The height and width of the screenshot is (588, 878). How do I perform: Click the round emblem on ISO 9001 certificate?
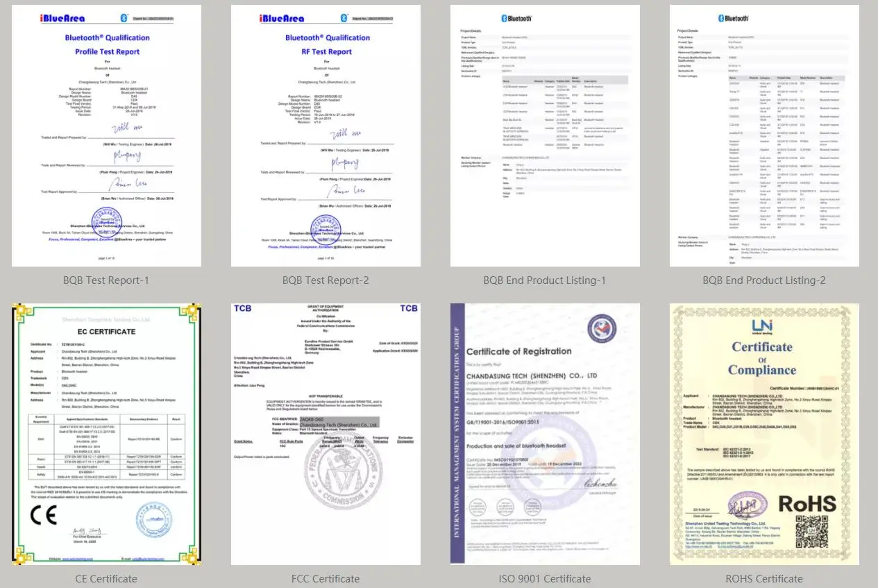point(603,328)
